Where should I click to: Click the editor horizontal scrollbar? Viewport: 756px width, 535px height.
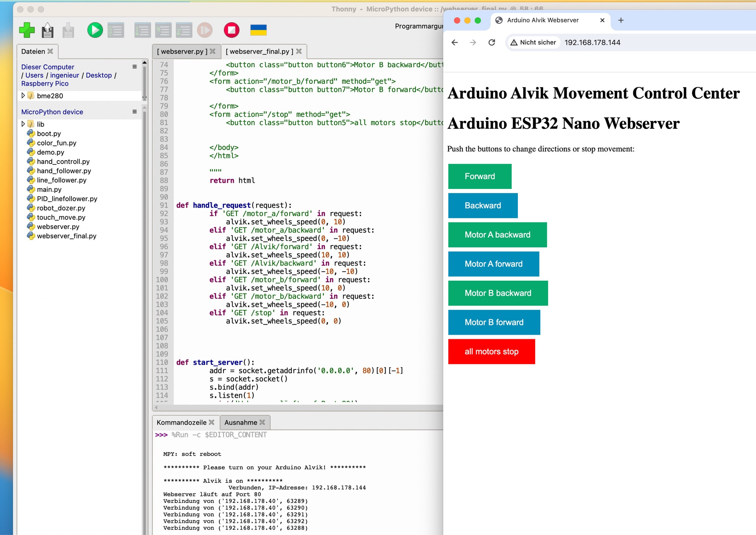[298, 408]
